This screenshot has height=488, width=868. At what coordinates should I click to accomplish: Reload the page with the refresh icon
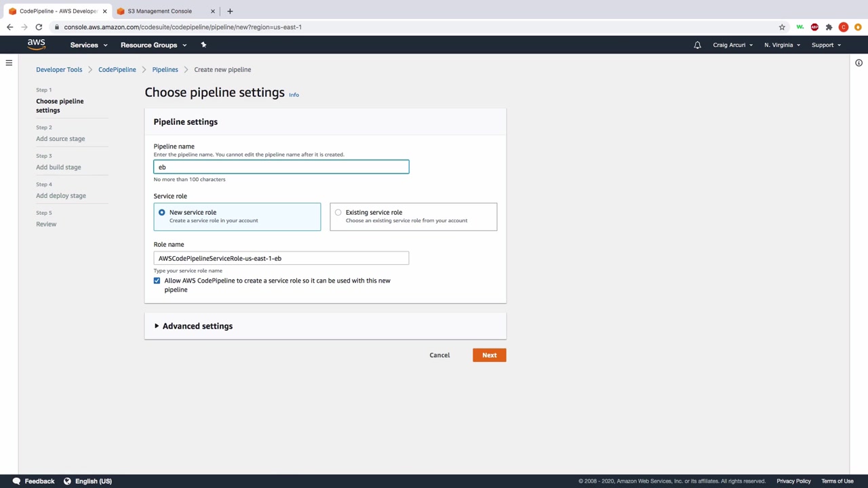click(x=39, y=27)
